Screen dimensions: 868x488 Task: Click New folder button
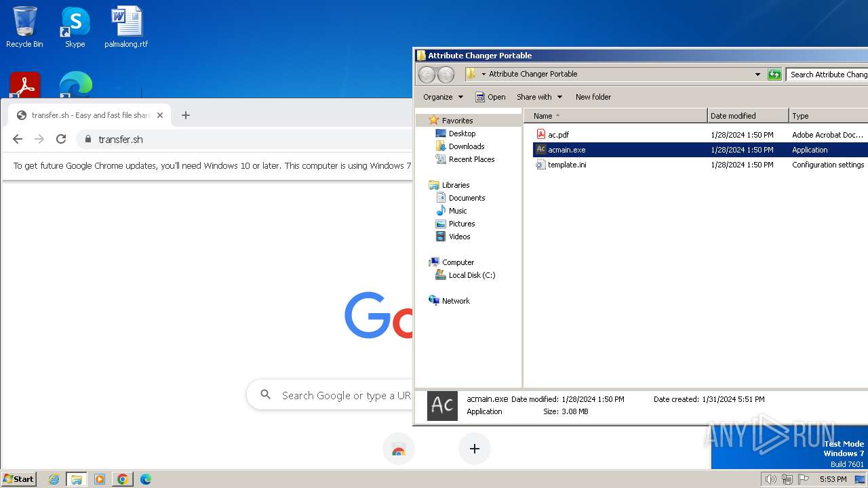(593, 97)
